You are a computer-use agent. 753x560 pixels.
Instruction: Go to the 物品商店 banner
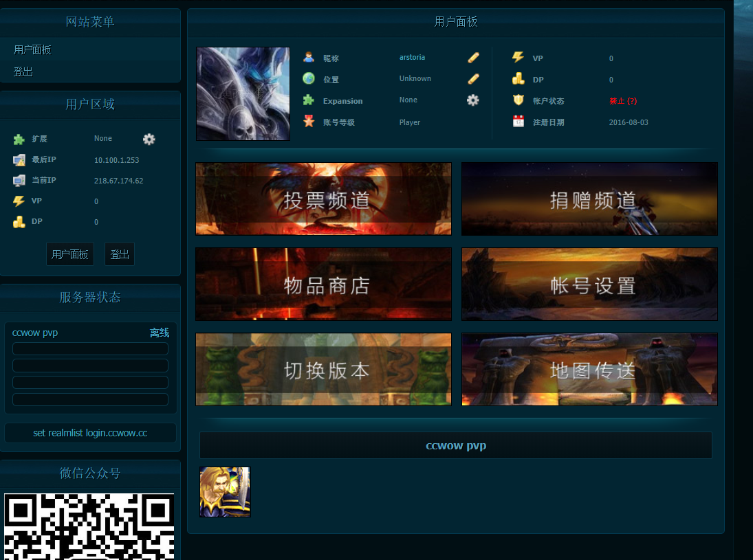pyautogui.click(x=323, y=284)
